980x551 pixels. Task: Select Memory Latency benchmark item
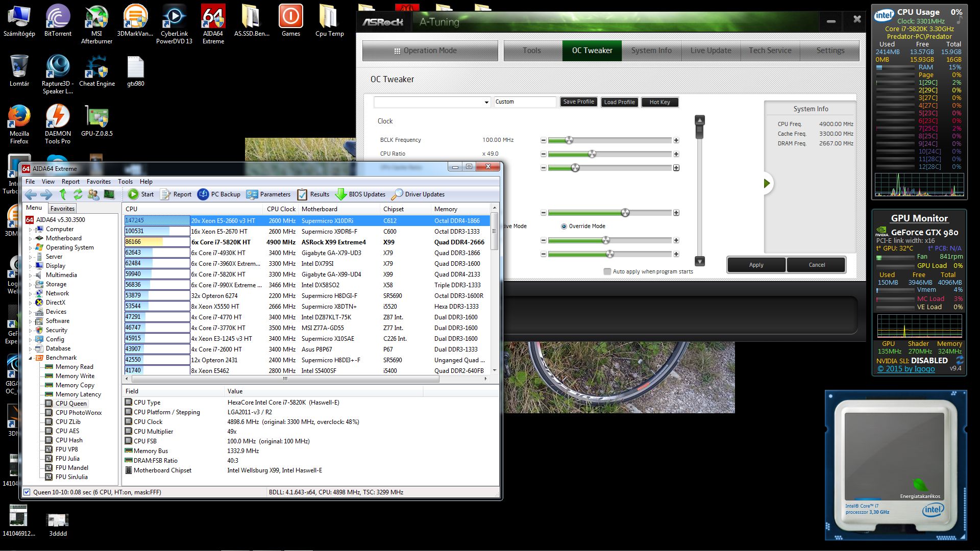click(x=78, y=394)
